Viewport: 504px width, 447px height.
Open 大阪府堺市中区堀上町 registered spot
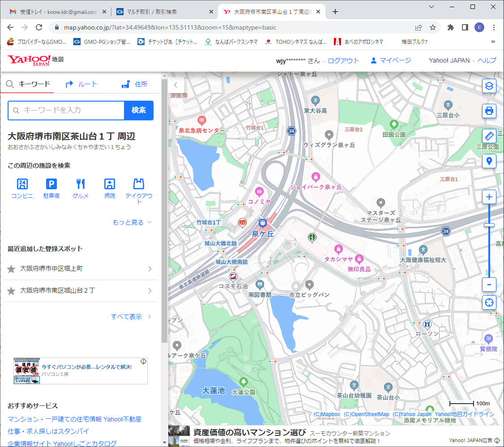81,269
